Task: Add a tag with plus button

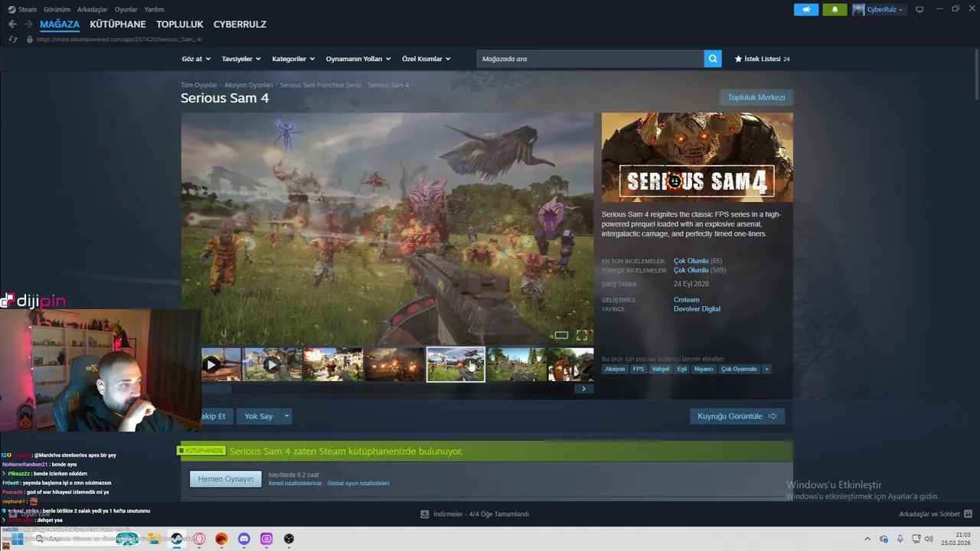Action: tap(766, 369)
